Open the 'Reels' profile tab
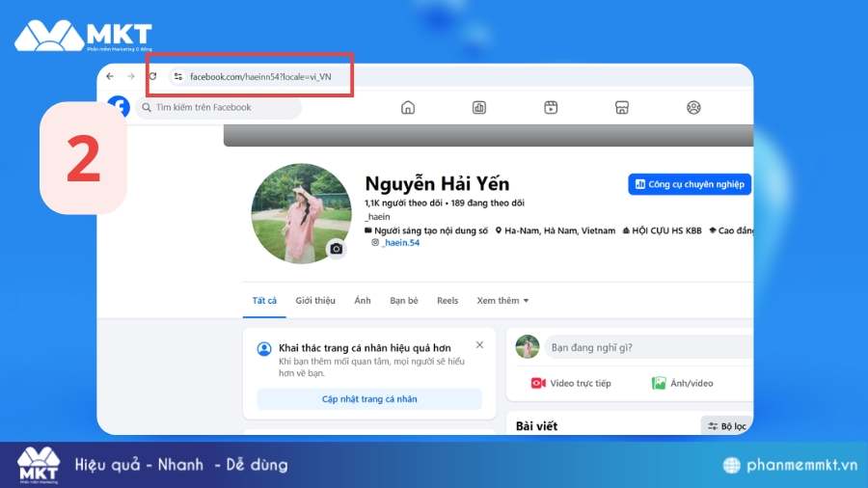Screen dimensions: 868x488 pos(448,301)
